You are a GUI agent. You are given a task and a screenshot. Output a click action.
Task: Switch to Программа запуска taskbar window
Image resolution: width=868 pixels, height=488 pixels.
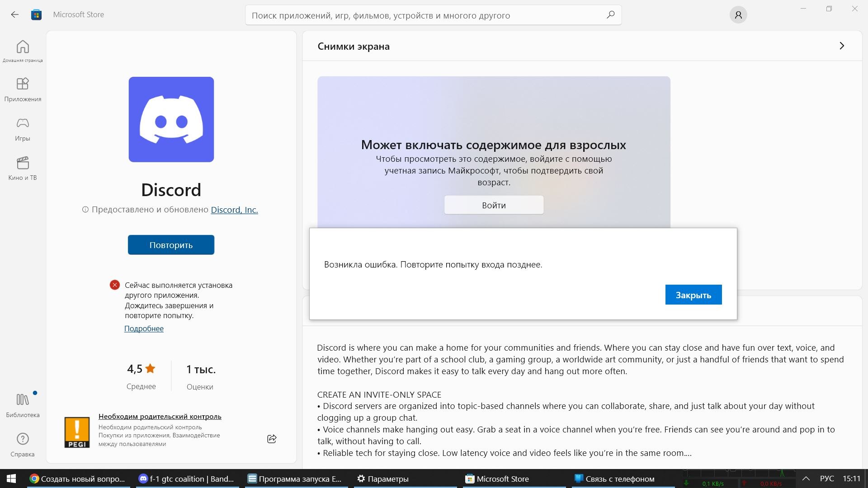[296, 479]
